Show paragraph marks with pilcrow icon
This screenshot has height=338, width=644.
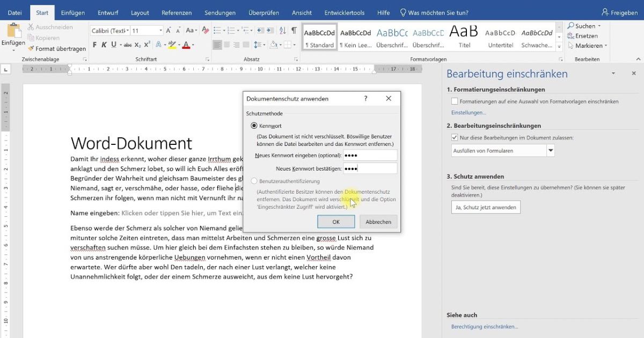point(294,31)
